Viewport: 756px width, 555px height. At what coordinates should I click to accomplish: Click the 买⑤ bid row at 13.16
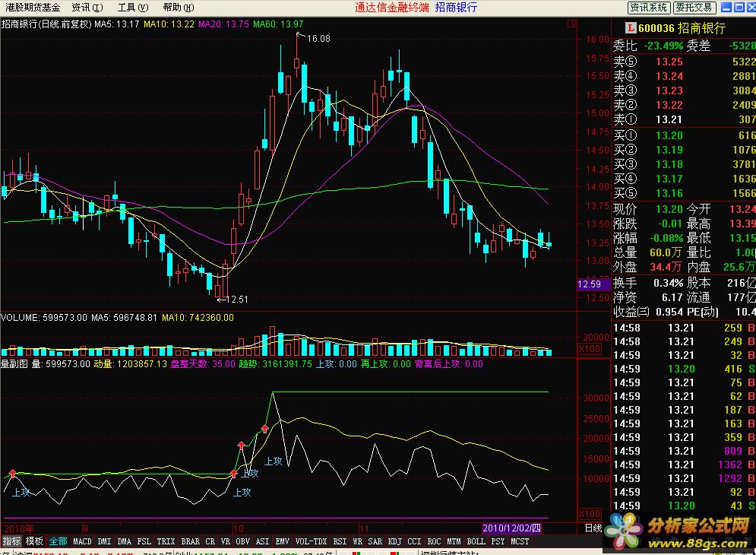(684, 194)
